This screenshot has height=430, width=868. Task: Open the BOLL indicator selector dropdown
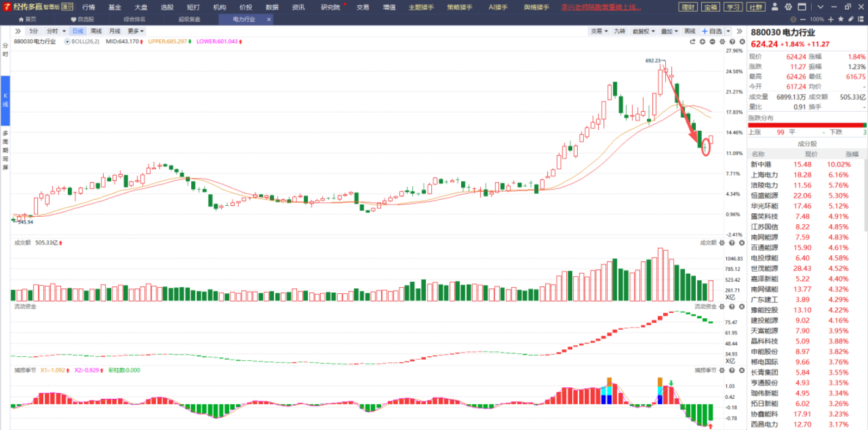point(67,42)
